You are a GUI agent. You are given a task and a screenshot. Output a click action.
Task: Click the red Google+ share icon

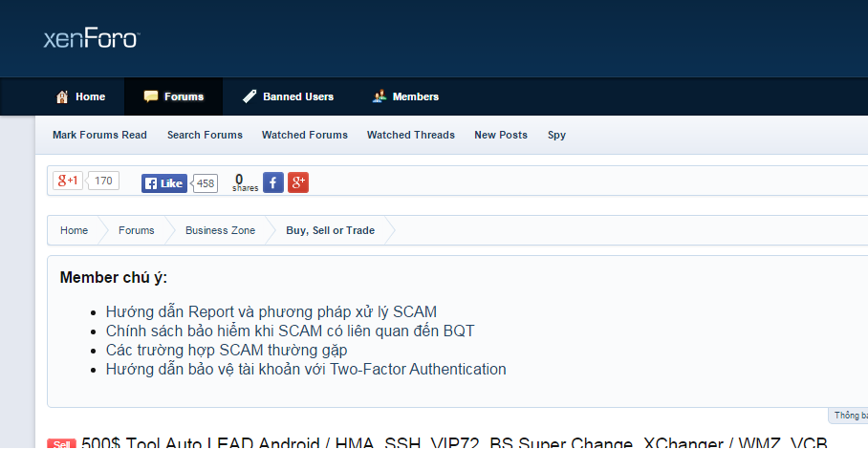pyautogui.click(x=298, y=182)
